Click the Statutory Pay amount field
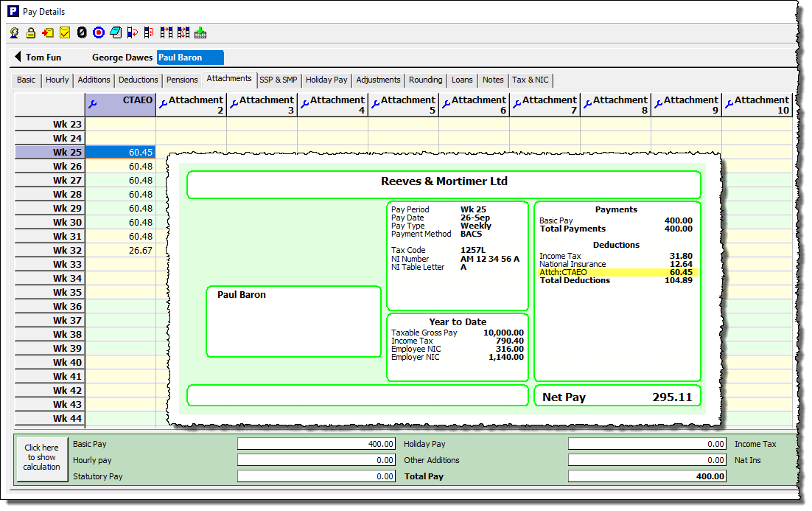 316,476
